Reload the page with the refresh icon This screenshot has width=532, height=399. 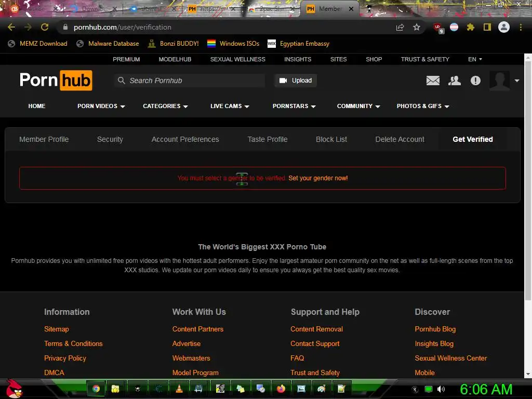pos(45,27)
